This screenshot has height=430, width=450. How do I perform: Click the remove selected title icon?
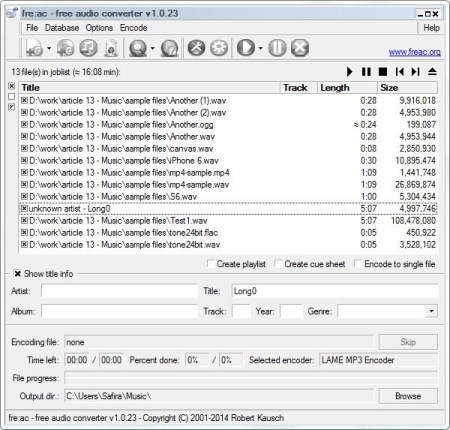(88, 48)
